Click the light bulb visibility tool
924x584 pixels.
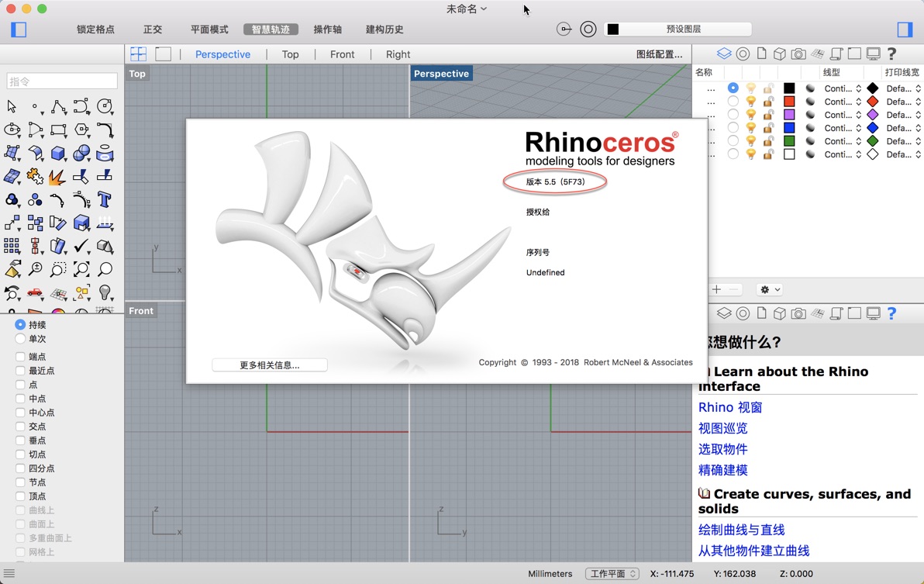point(105,292)
